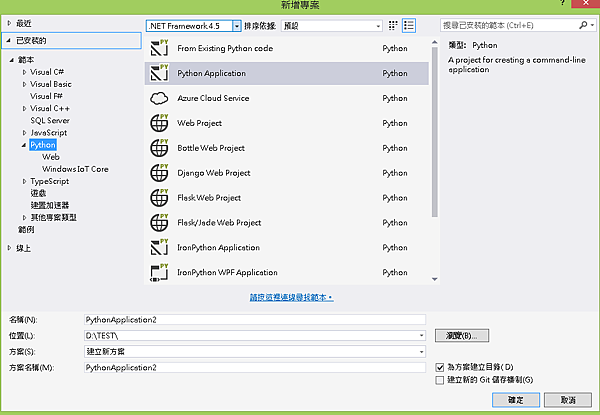Expand the 線上 (Online) section
This screenshot has height=415, width=600.
[x=10, y=248]
